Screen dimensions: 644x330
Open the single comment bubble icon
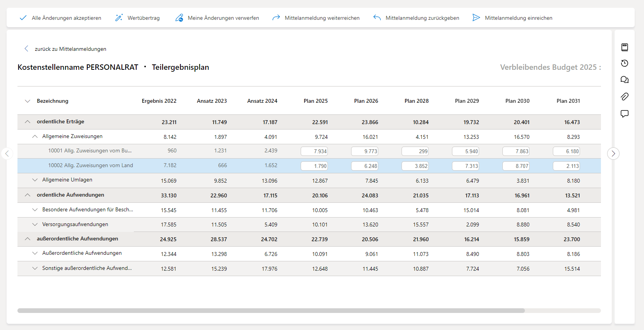[625, 114]
